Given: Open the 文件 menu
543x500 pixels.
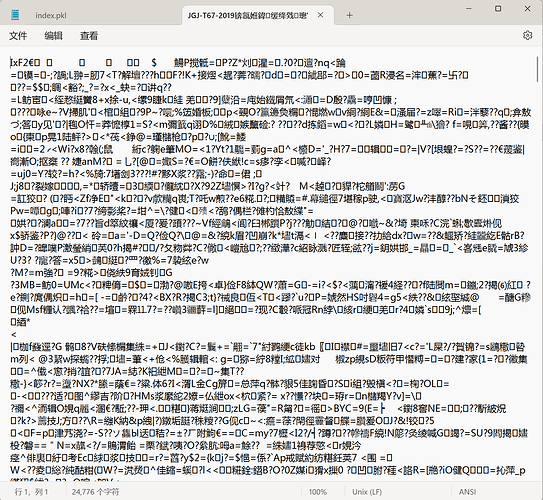Looking at the screenshot, I should pos(18,35).
